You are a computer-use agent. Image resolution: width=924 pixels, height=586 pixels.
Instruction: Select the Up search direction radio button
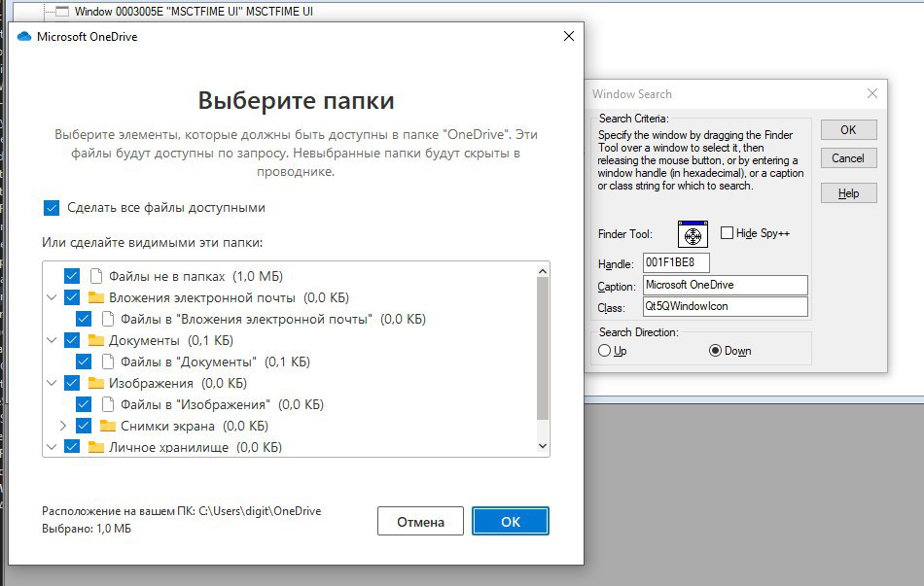click(604, 351)
